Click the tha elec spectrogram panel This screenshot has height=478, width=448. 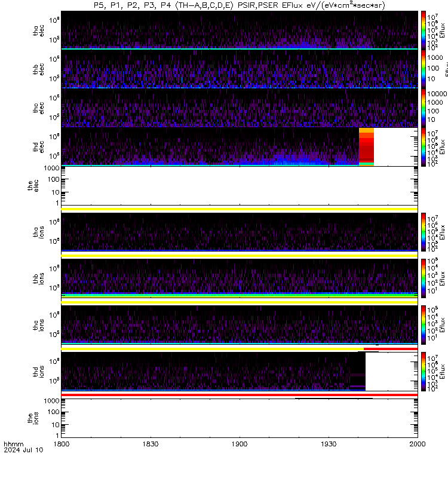tap(240, 30)
